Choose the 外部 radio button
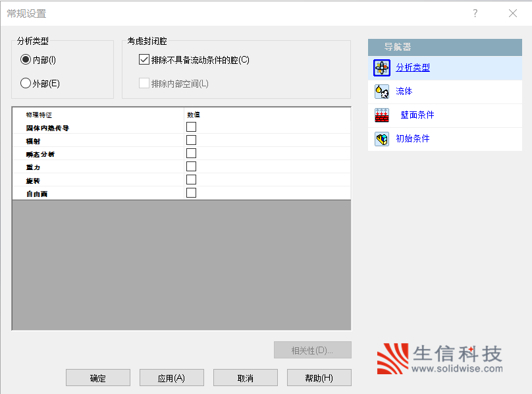532x394 pixels. tap(26, 84)
